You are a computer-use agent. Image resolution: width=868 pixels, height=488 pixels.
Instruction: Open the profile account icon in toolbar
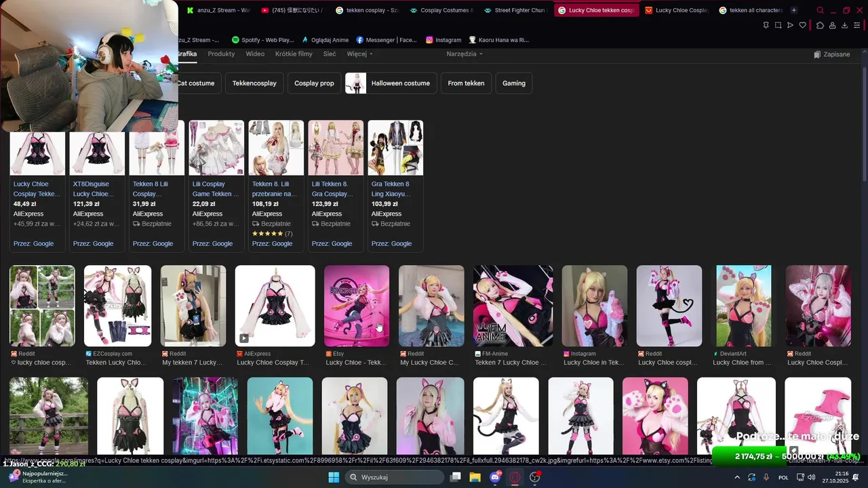click(832, 25)
